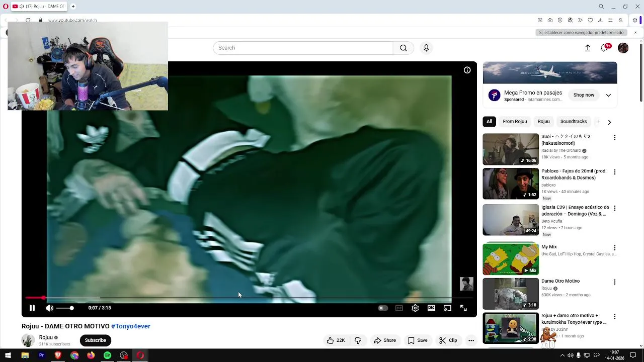Viewport: 644px width, 362px height.
Task: Open Opera search tabs magnifier icon
Action: tap(601, 7)
